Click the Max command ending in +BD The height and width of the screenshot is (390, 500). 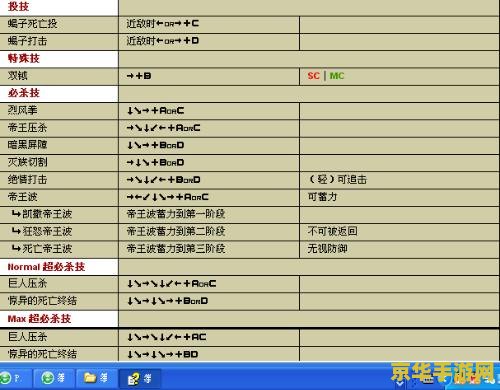[x=163, y=354]
